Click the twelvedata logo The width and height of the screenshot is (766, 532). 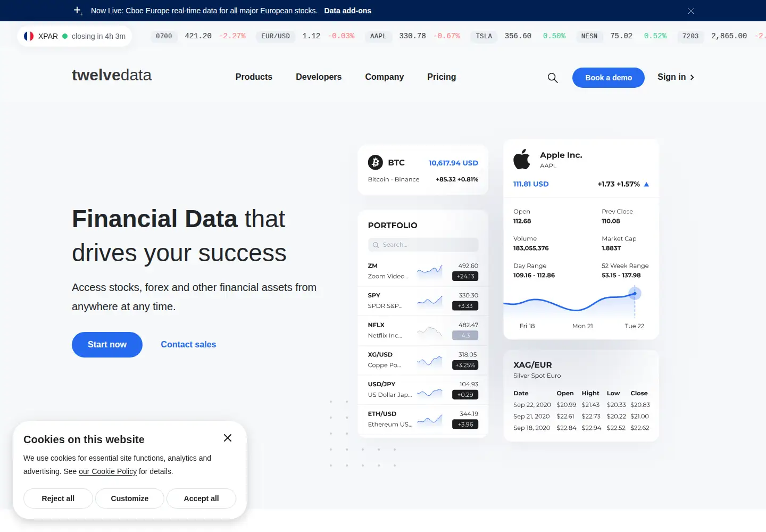pos(112,75)
